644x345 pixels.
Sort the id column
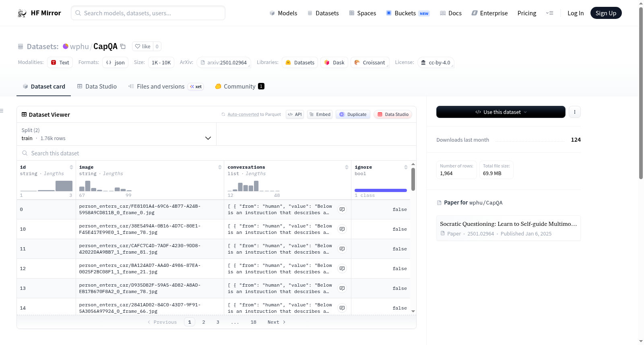pyautogui.click(x=71, y=167)
